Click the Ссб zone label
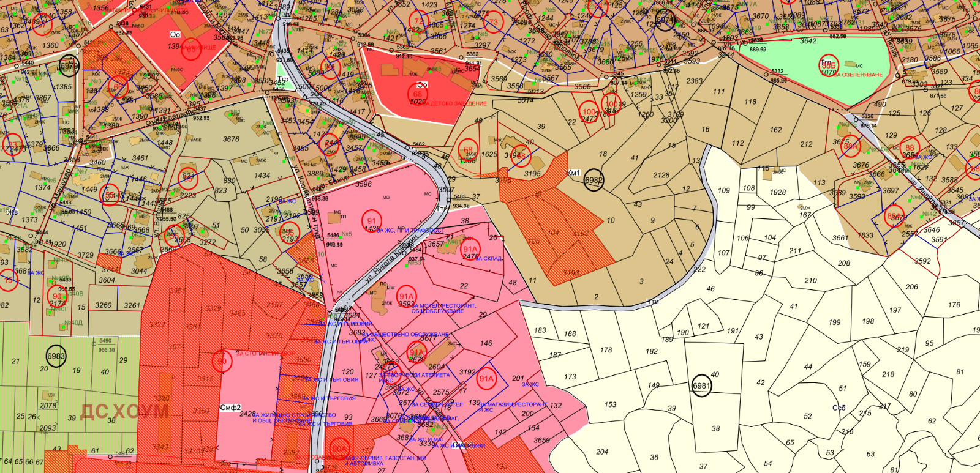Viewport: 980px width, 473px height. [x=839, y=408]
